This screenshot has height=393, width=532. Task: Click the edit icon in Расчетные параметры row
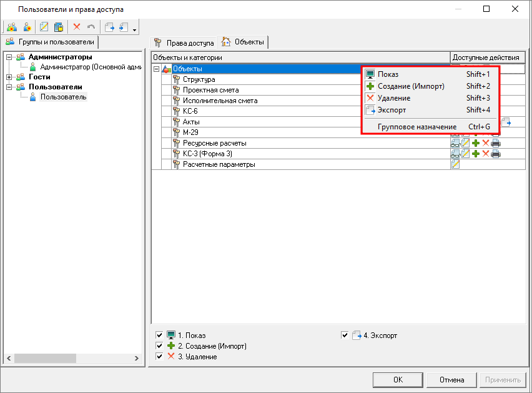455,164
